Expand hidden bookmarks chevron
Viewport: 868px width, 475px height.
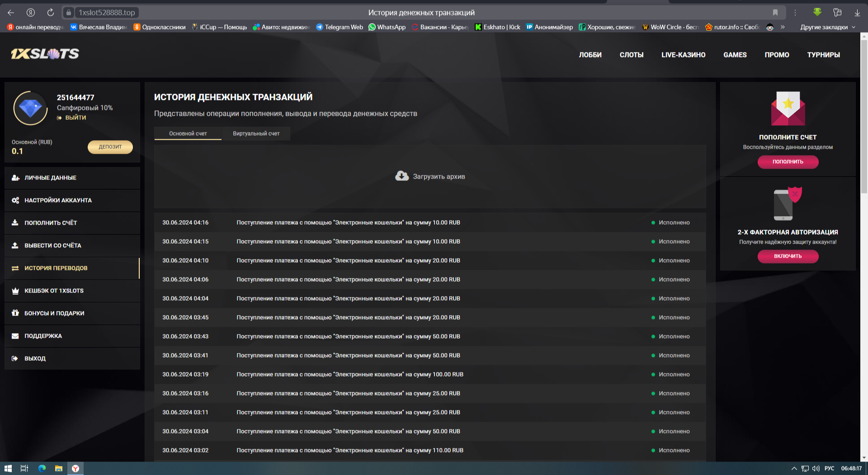pyautogui.click(x=783, y=27)
